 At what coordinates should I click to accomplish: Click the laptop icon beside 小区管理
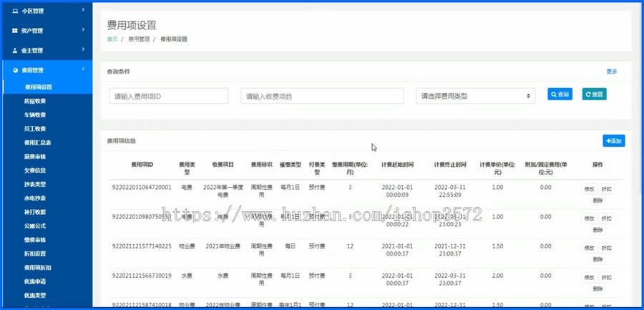[x=15, y=11]
